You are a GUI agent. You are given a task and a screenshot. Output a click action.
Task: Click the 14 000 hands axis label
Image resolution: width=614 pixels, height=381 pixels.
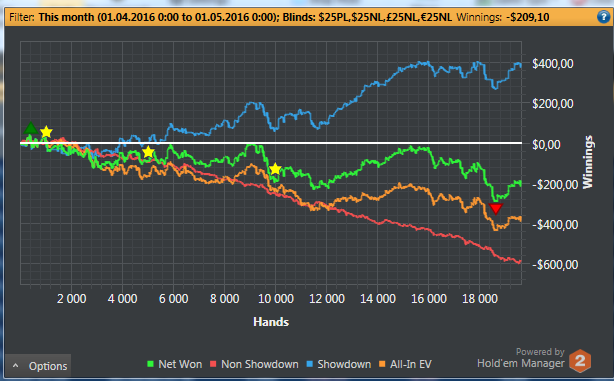tap(378, 299)
